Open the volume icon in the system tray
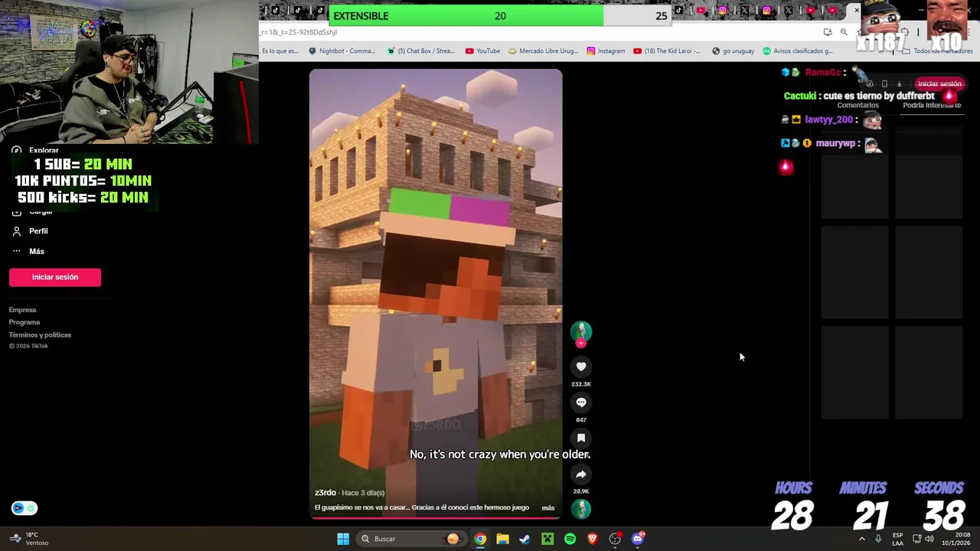Screen dimensions: 980x551 coord(929,539)
